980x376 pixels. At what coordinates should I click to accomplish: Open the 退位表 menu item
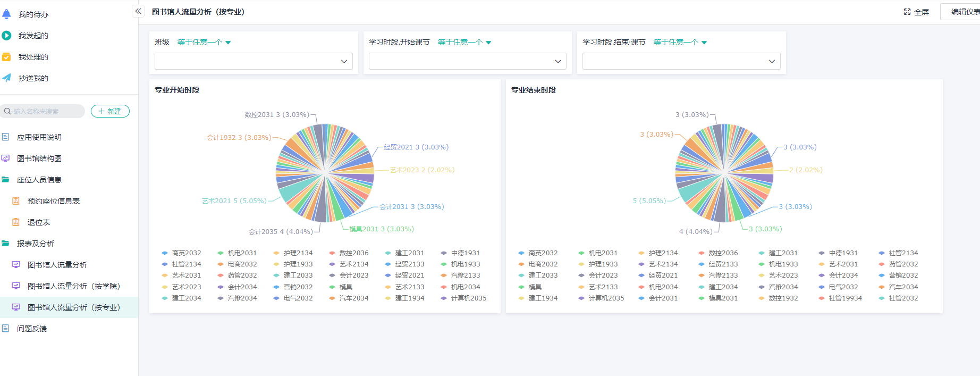click(x=39, y=222)
